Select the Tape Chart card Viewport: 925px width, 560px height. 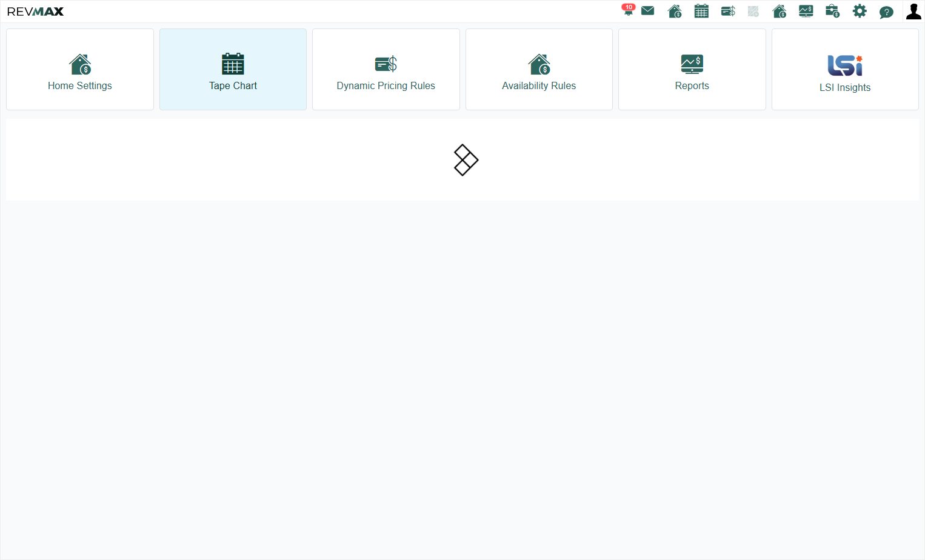233,69
